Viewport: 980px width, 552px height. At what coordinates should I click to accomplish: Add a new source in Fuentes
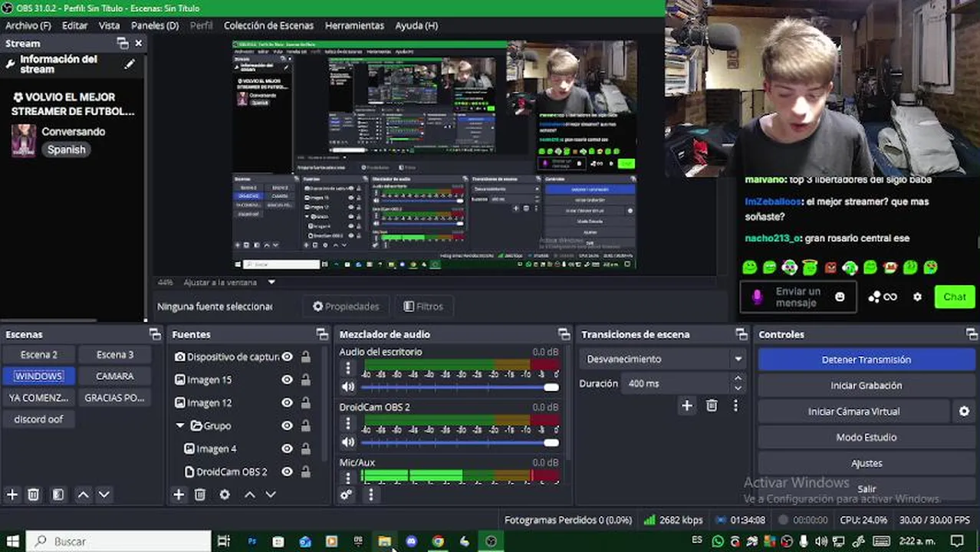point(179,495)
